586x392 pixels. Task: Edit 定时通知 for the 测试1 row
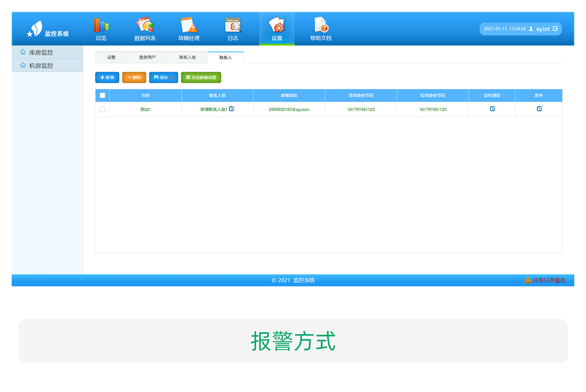492,109
